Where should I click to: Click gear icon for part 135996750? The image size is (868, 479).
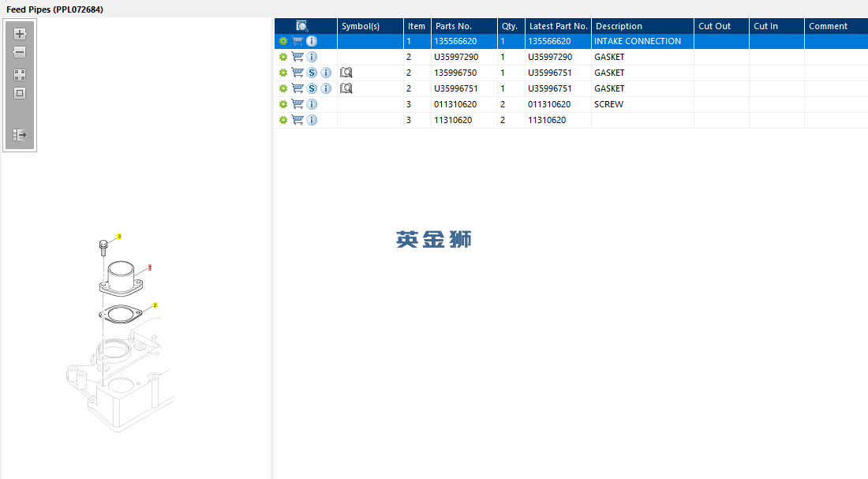coord(282,73)
